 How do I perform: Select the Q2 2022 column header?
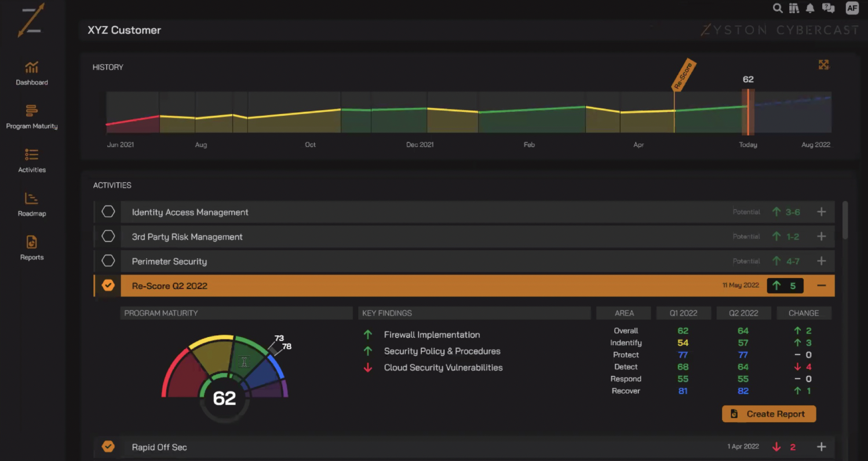point(744,313)
